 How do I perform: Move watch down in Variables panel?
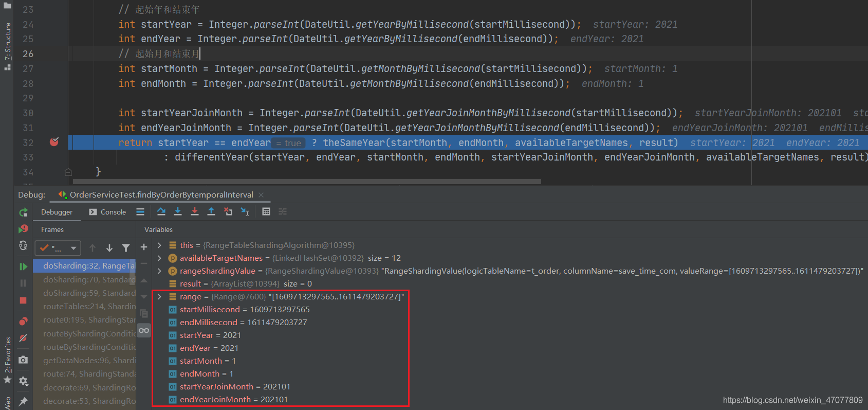pyautogui.click(x=144, y=297)
